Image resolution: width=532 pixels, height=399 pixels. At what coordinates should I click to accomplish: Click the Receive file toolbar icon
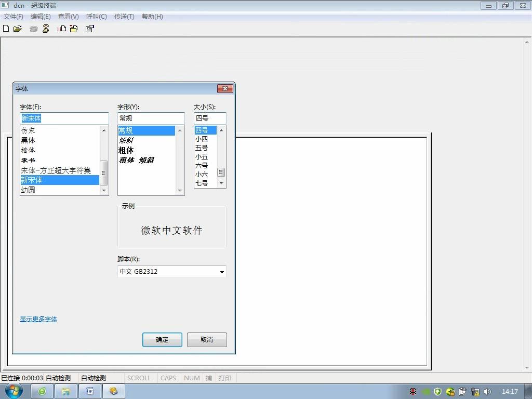coord(74,29)
